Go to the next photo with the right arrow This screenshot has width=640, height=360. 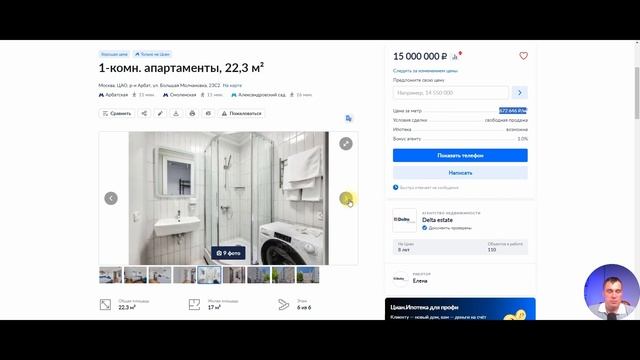346,198
